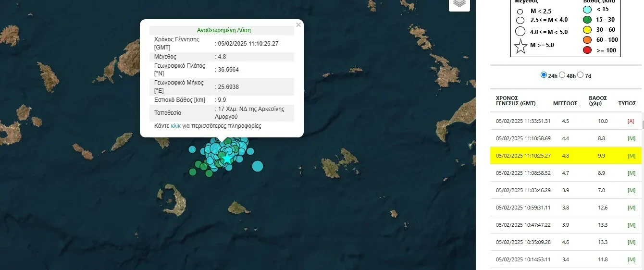Click the M >= 5.0 star legend symbol
Screen dimensions: 644x270
520,46
